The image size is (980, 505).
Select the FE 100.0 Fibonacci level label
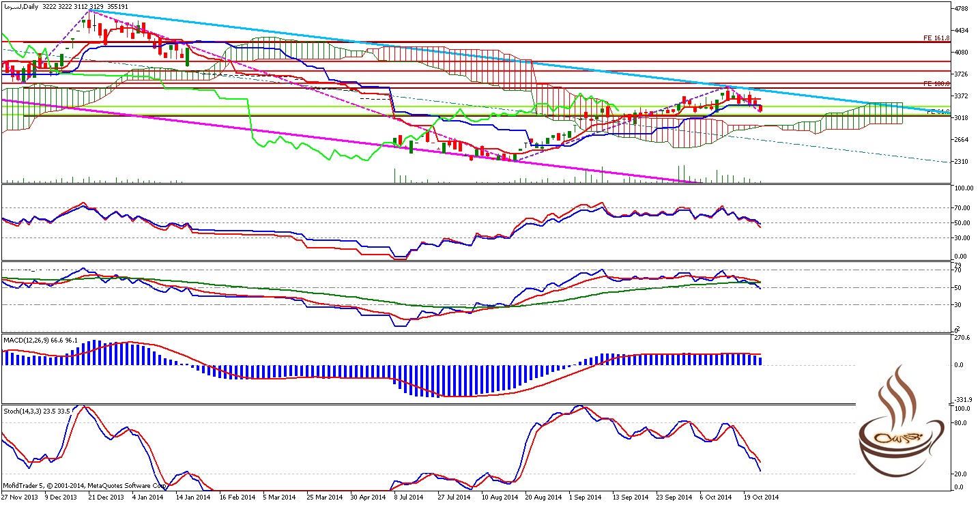pyautogui.click(x=936, y=83)
